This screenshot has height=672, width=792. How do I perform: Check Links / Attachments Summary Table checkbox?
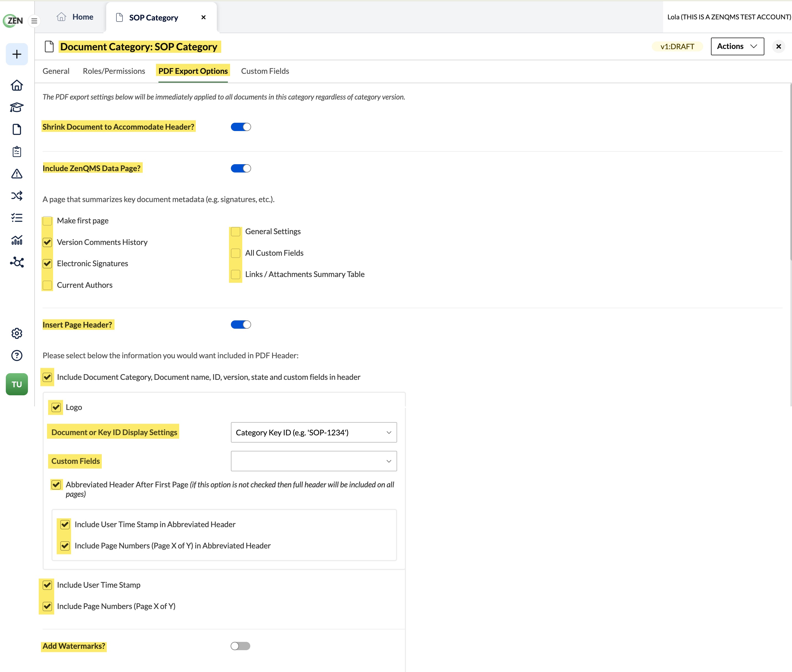(x=236, y=274)
